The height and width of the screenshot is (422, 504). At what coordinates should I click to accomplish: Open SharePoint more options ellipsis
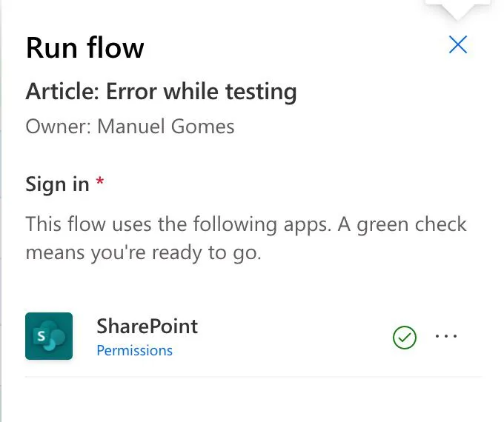446,336
